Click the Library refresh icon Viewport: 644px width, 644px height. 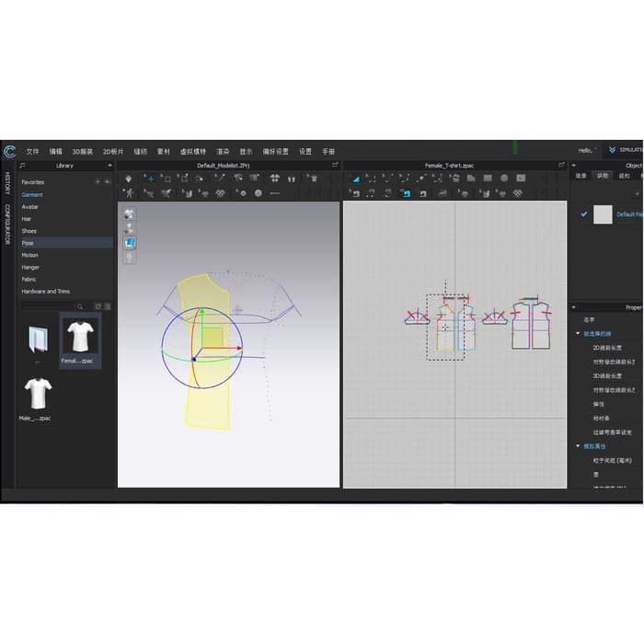click(98, 306)
